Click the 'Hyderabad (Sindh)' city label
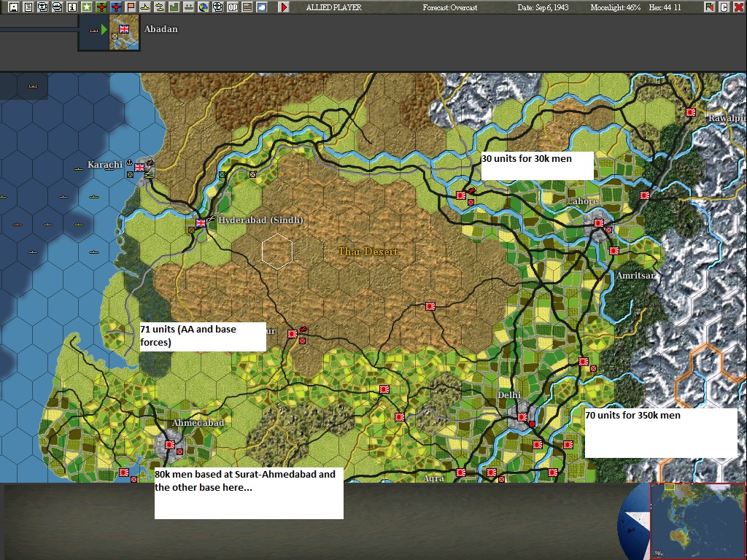Viewport: 747px width, 560px height. click(260, 220)
